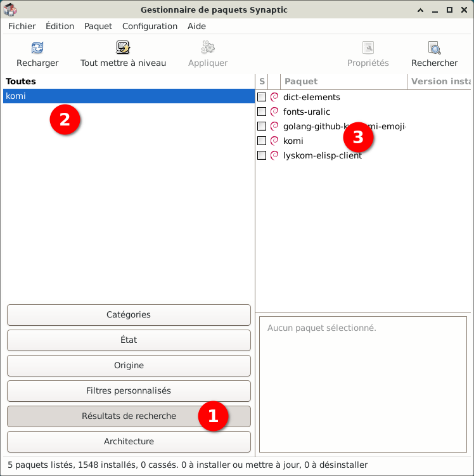474x476 pixels.
Task: Tick the golang-github emoji package checkbox
Action: pyautogui.click(x=262, y=126)
